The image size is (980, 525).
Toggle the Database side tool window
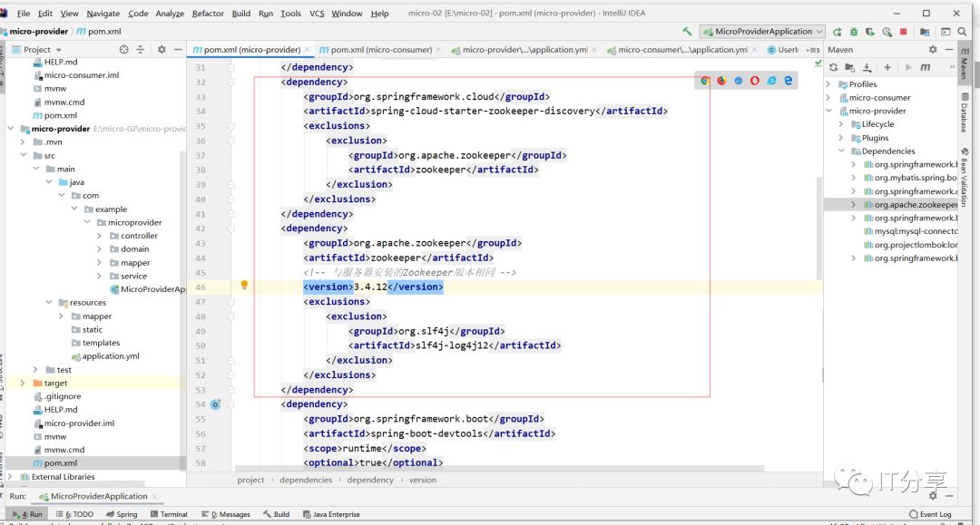click(x=965, y=113)
